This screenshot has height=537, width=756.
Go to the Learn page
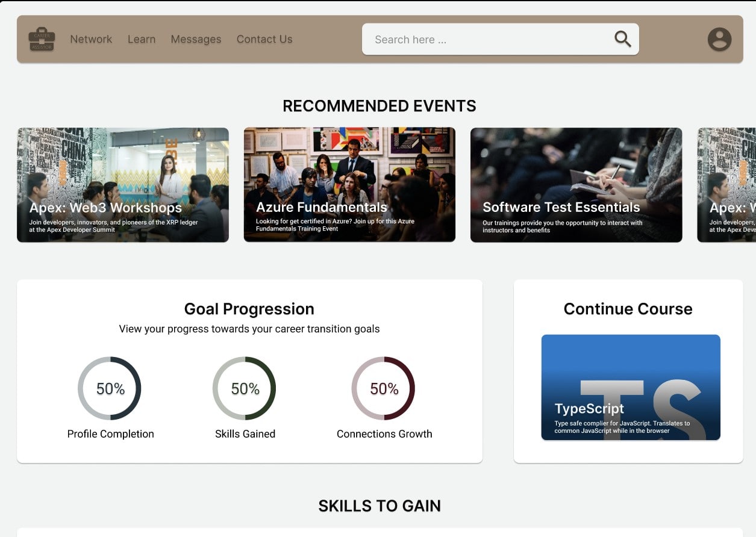[x=142, y=39]
